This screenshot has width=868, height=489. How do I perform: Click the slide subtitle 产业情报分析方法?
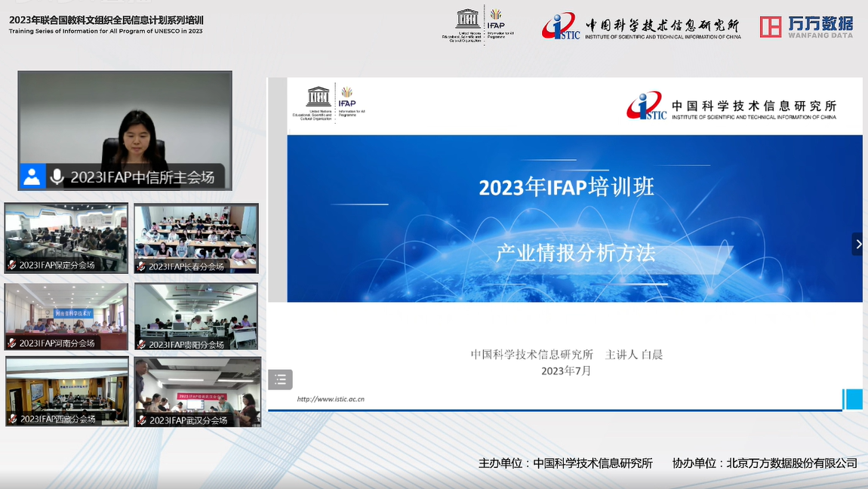pos(575,253)
